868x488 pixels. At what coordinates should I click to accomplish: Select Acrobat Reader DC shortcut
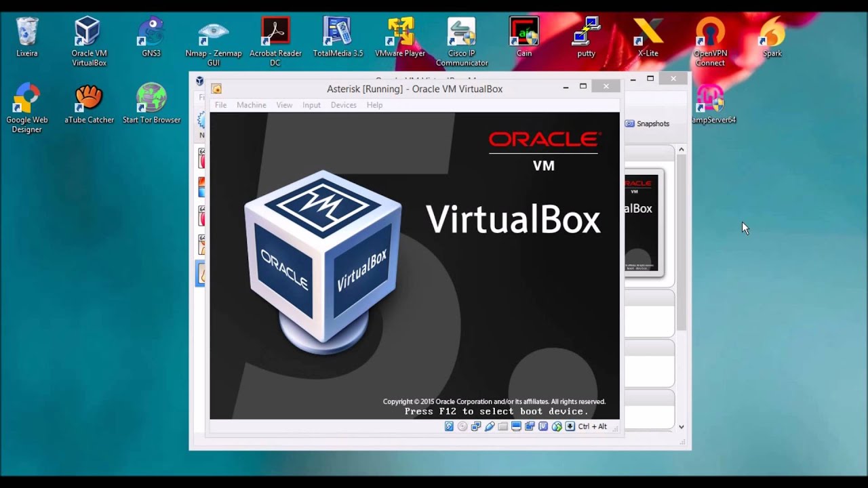275,42
